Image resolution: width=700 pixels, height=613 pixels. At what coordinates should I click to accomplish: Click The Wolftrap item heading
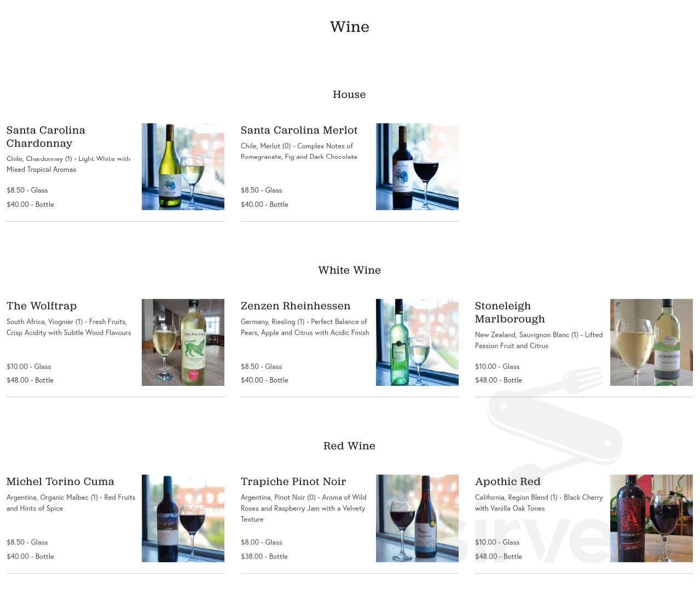tap(42, 306)
